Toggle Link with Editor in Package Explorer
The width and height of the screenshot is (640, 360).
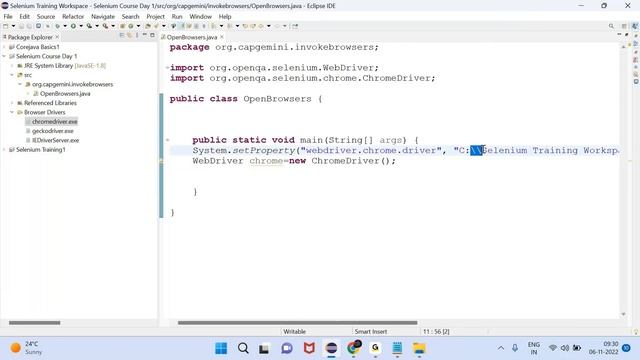point(129,36)
